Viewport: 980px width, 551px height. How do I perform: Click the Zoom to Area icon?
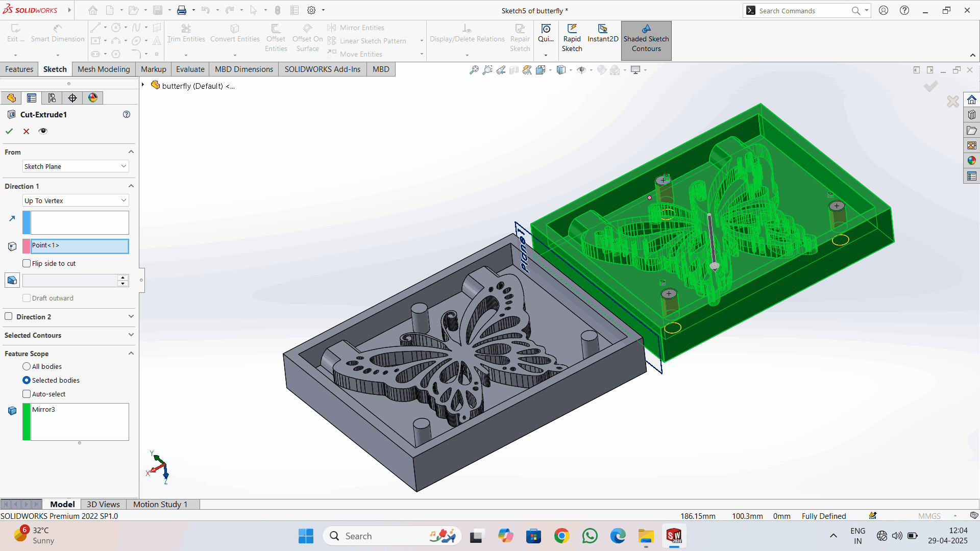tap(487, 70)
